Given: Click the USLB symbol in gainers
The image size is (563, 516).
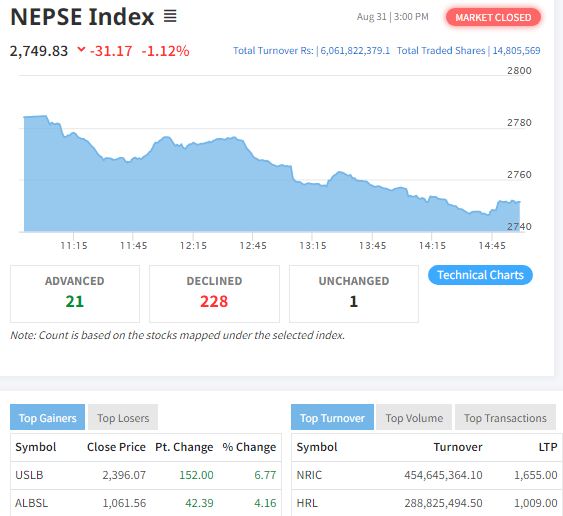Looking at the screenshot, I should [x=29, y=475].
